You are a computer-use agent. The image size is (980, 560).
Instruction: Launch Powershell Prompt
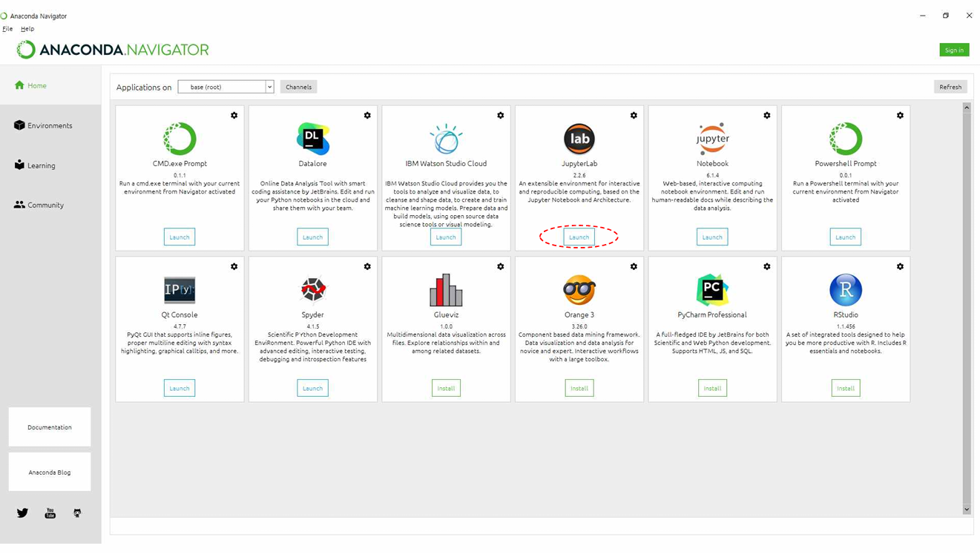point(846,237)
